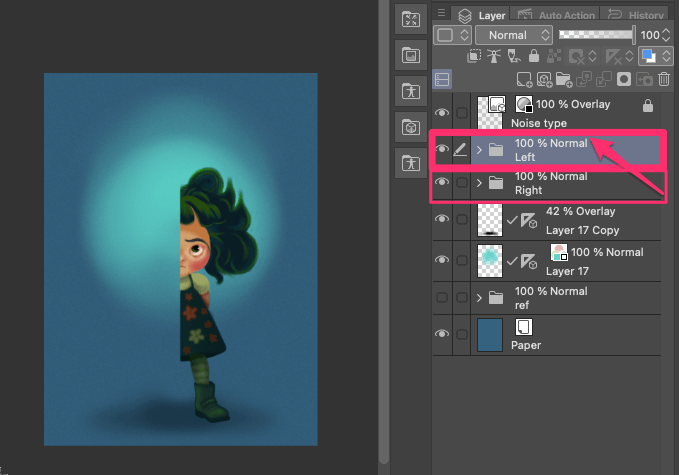Click Lock Transparent Pixels icon
679x475 pixels.
(554, 56)
